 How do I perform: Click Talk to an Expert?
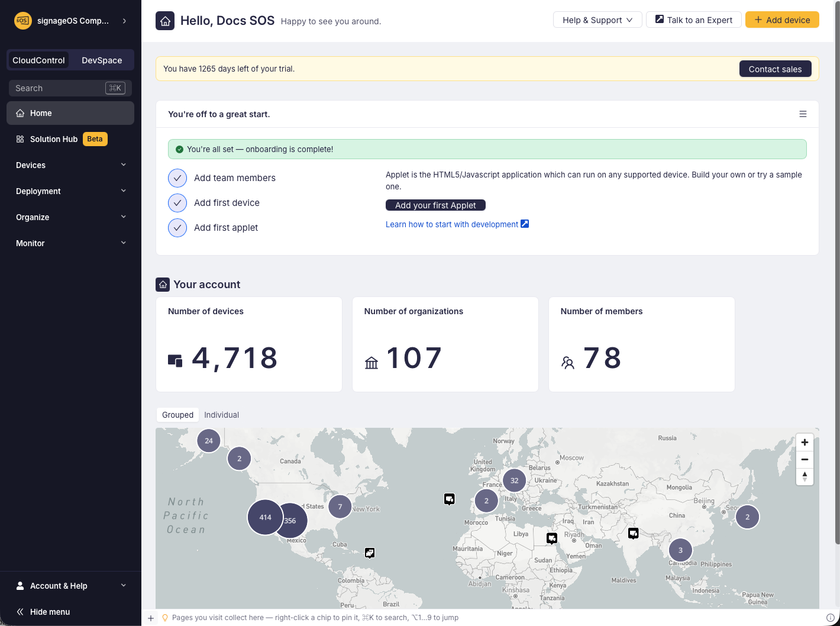694,20
